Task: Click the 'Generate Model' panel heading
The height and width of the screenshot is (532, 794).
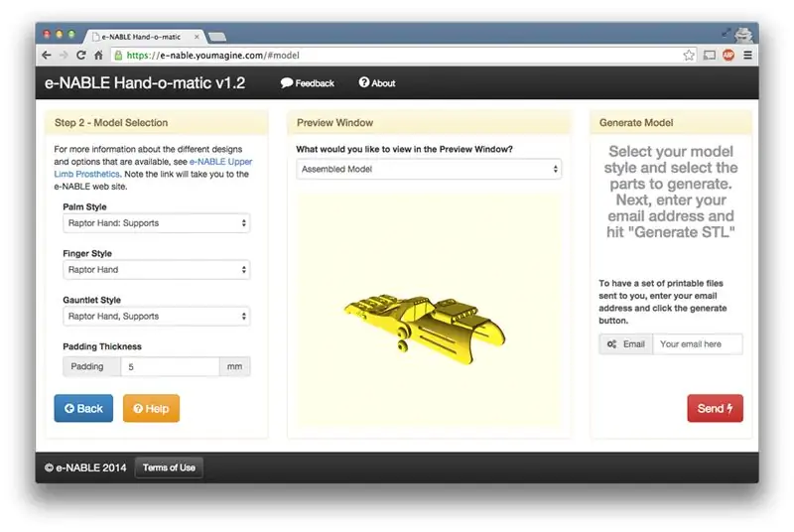Action: coord(636,122)
